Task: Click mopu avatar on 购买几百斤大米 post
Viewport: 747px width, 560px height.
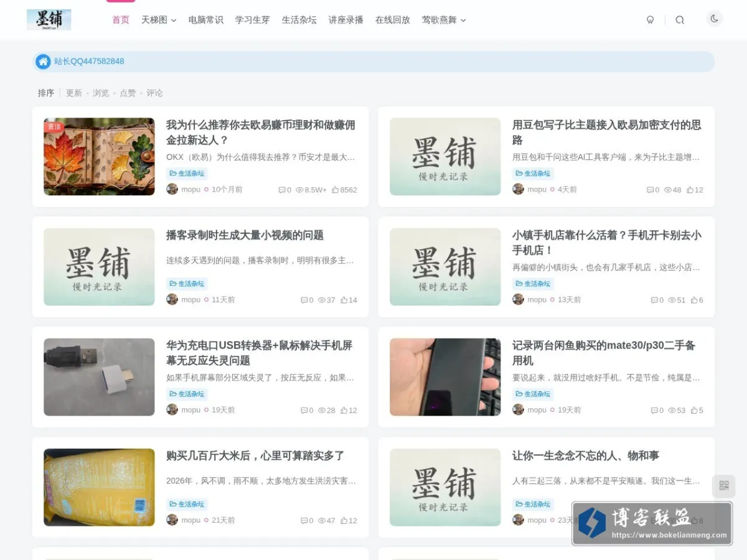Action: point(172,520)
